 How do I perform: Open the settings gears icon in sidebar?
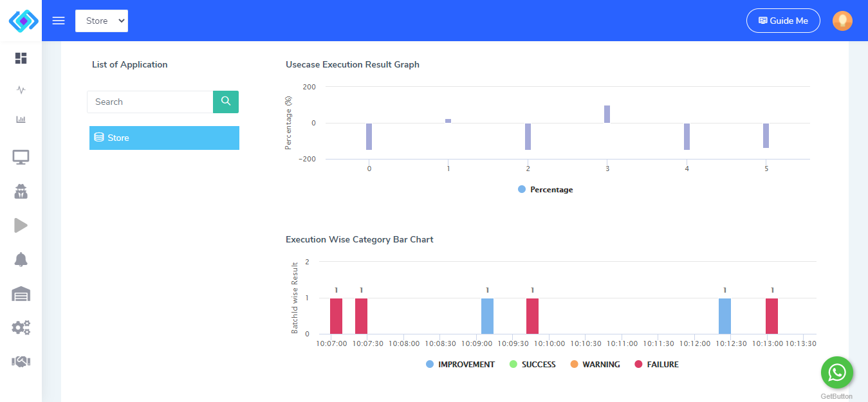pyautogui.click(x=21, y=328)
